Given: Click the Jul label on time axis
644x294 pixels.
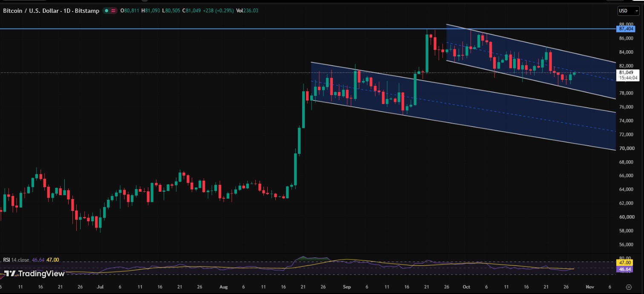Looking at the screenshot, I should pyautogui.click(x=101, y=287).
